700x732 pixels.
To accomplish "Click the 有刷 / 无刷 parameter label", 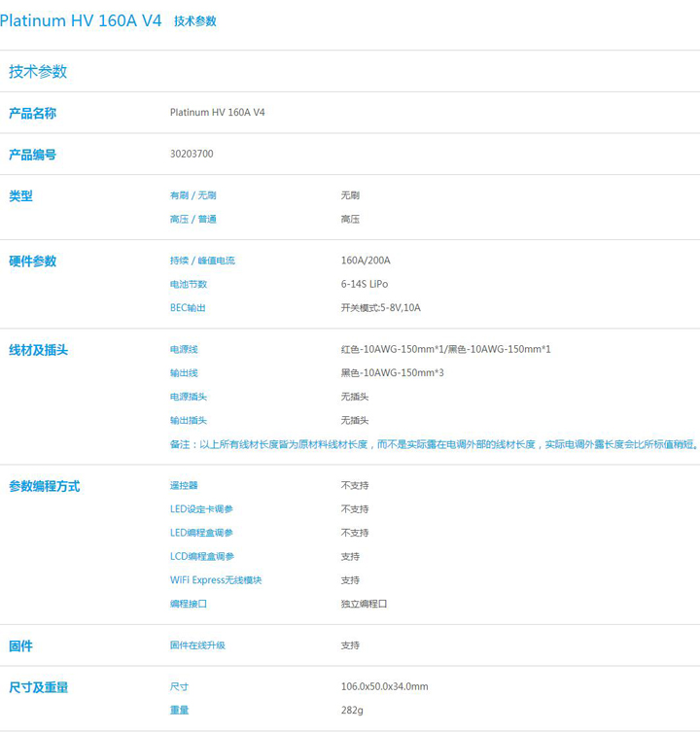I will 193,195.
